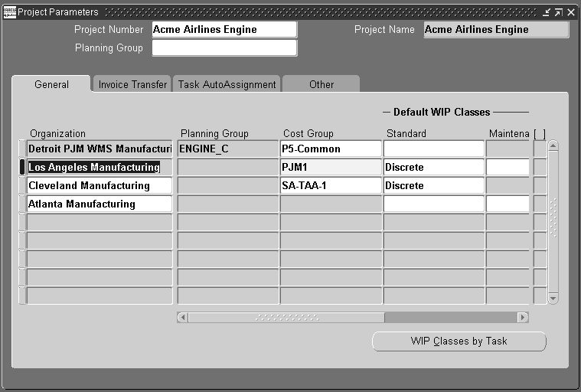Viewport: 581px width, 392px height.
Task: Click the Project Name field
Action: click(496, 29)
